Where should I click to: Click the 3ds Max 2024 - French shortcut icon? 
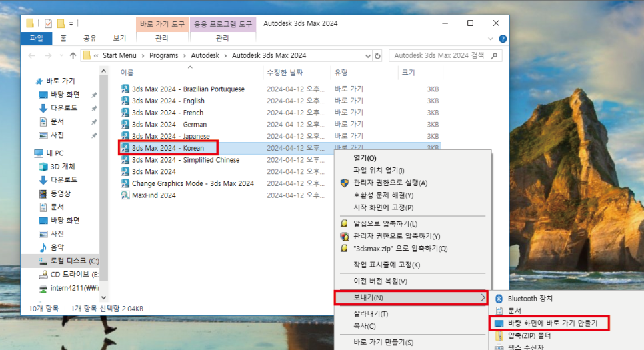[x=125, y=113]
